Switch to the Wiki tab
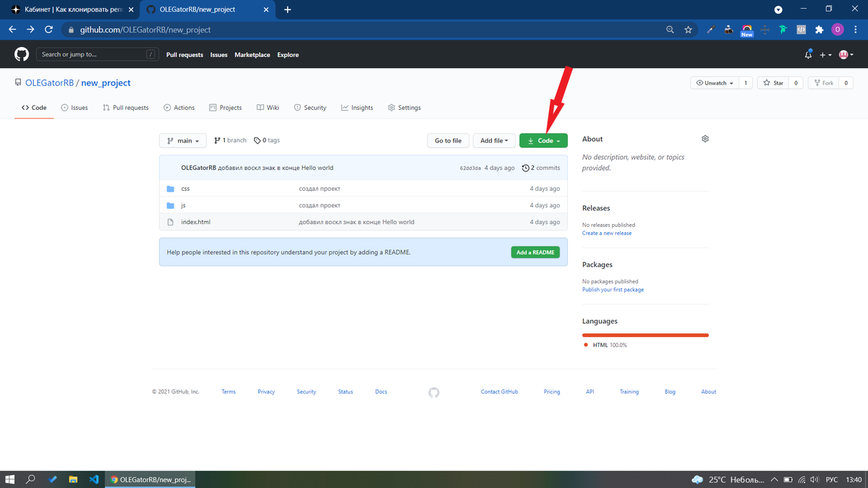This screenshot has width=868, height=488. click(268, 108)
